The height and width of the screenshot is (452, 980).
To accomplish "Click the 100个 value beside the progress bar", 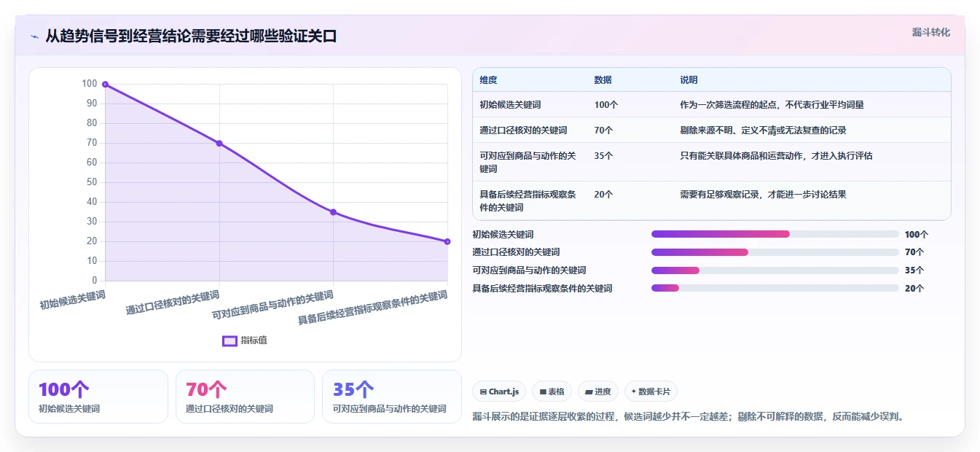I will [x=917, y=235].
